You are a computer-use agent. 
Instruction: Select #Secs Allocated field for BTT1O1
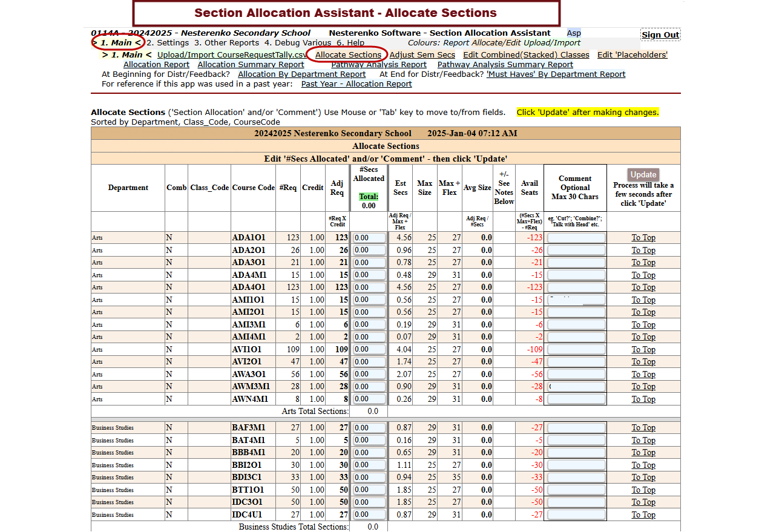coord(369,490)
